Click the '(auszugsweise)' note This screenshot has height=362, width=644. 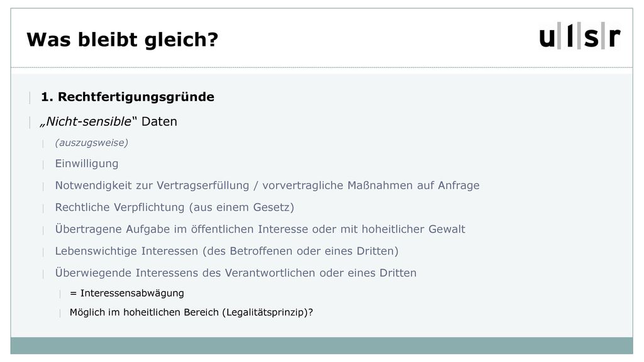[x=92, y=143]
